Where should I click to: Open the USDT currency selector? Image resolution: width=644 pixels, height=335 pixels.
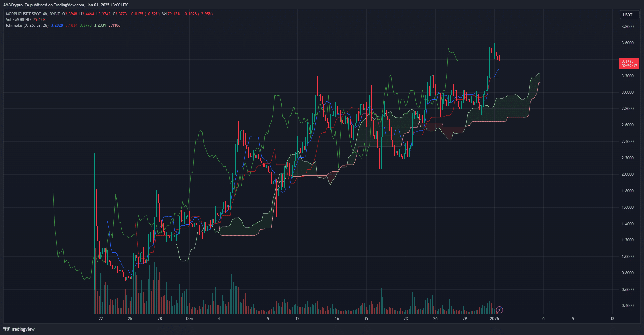[x=627, y=15]
